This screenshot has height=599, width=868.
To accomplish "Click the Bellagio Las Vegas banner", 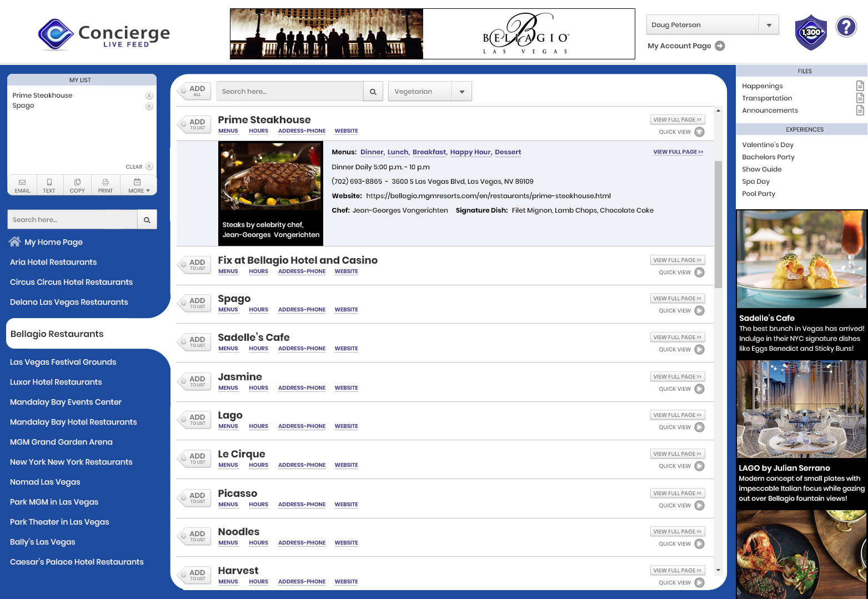I will click(432, 34).
